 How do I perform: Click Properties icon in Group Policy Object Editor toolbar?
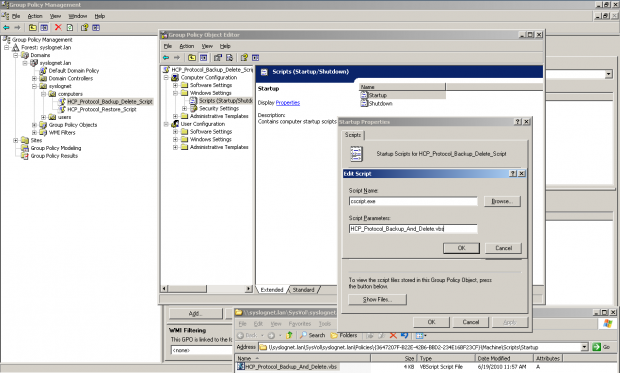218,58
